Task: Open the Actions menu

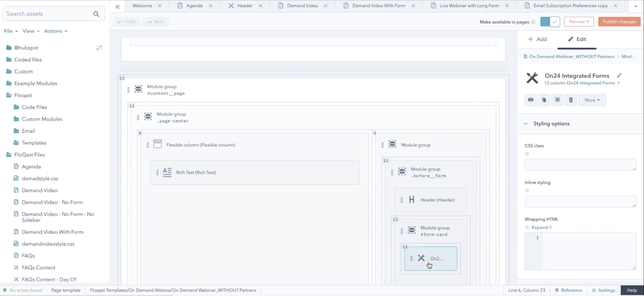Action: [x=56, y=31]
